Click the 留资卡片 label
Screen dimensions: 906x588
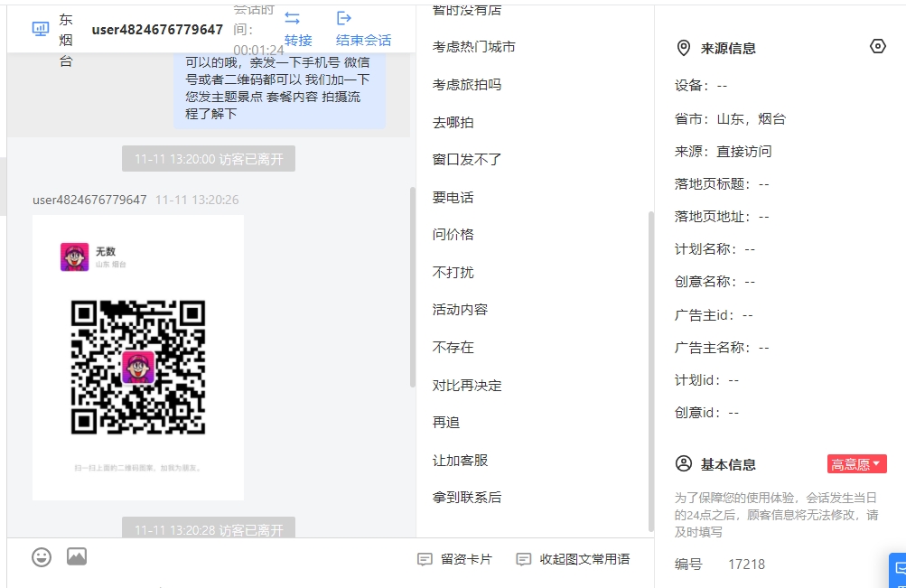[466, 559]
